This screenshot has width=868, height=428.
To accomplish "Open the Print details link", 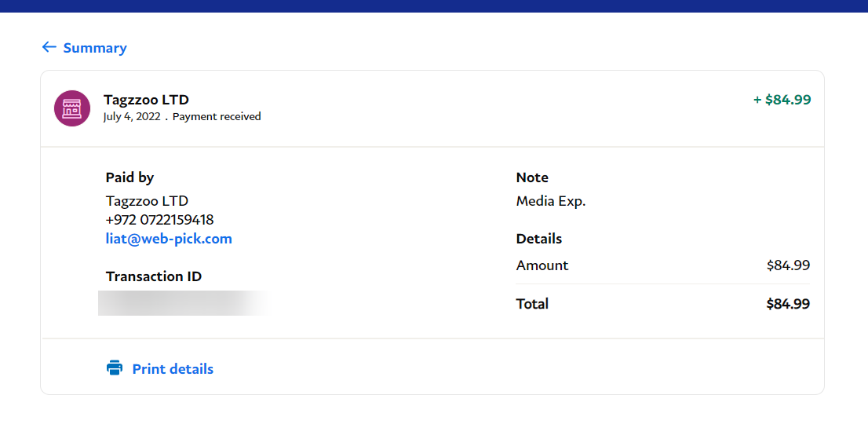I will [x=173, y=369].
